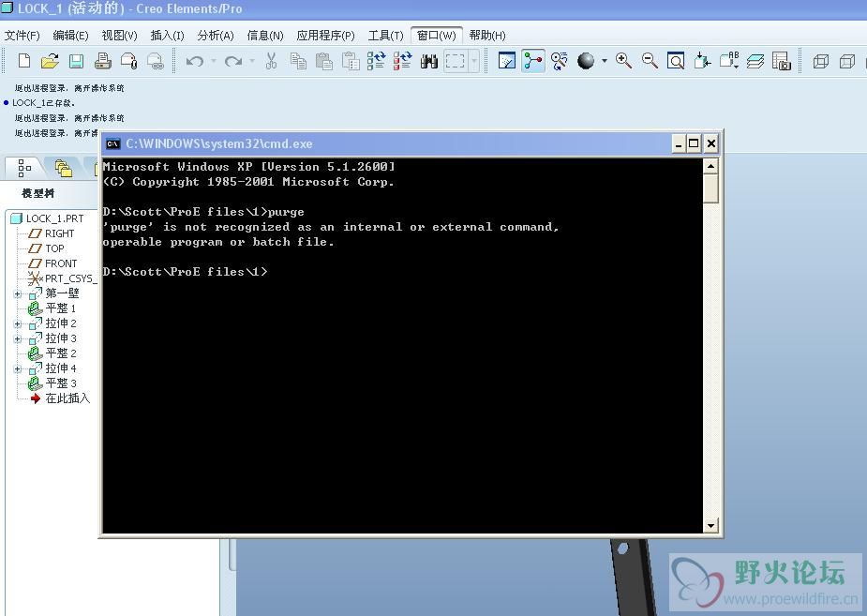Viewport: 867px width, 616px height.
Task: Click the Undo arrow
Action: 195,61
